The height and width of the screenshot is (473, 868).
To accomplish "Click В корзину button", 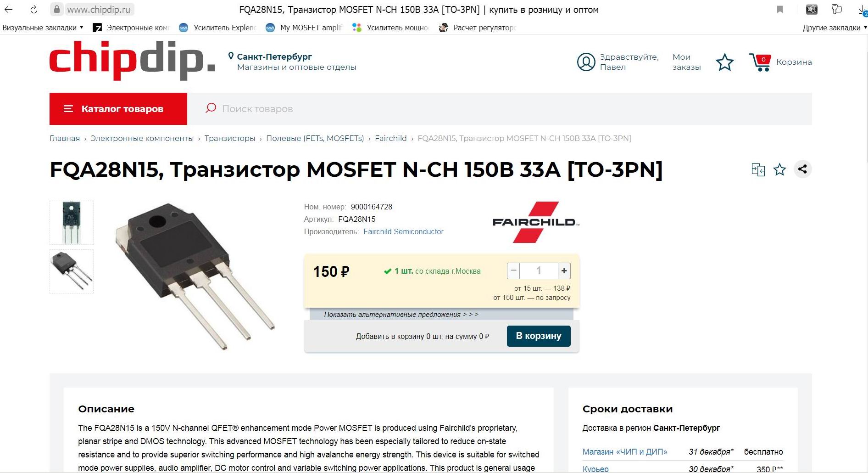I will 539,336.
